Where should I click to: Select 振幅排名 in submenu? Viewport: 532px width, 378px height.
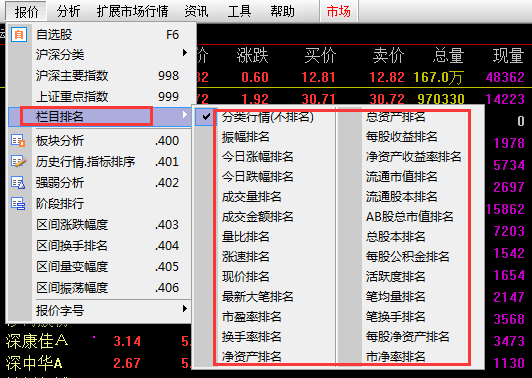pyautogui.click(x=246, y=137)
